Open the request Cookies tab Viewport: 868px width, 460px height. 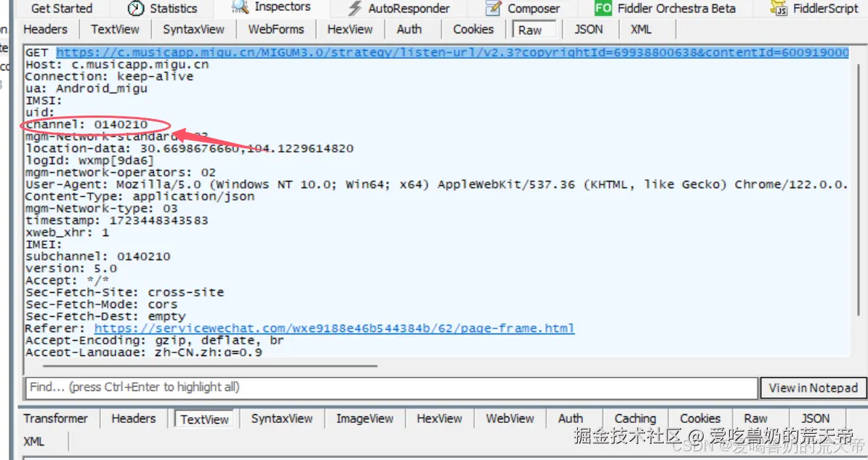pos(473,29)
